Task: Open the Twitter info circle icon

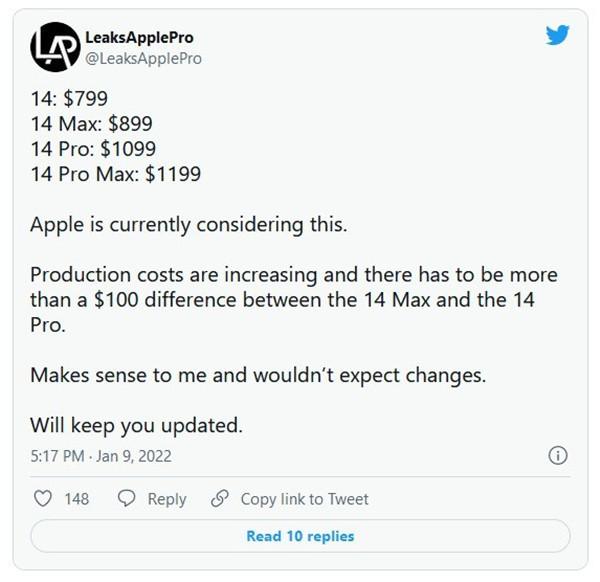Action: pyautogui.click(x=558, y=455)
